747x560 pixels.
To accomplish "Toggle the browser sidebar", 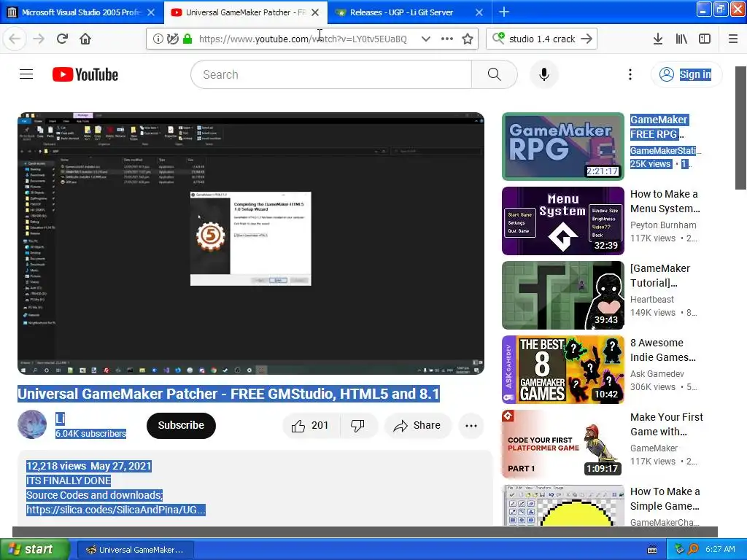I will (x=705, y=39).
